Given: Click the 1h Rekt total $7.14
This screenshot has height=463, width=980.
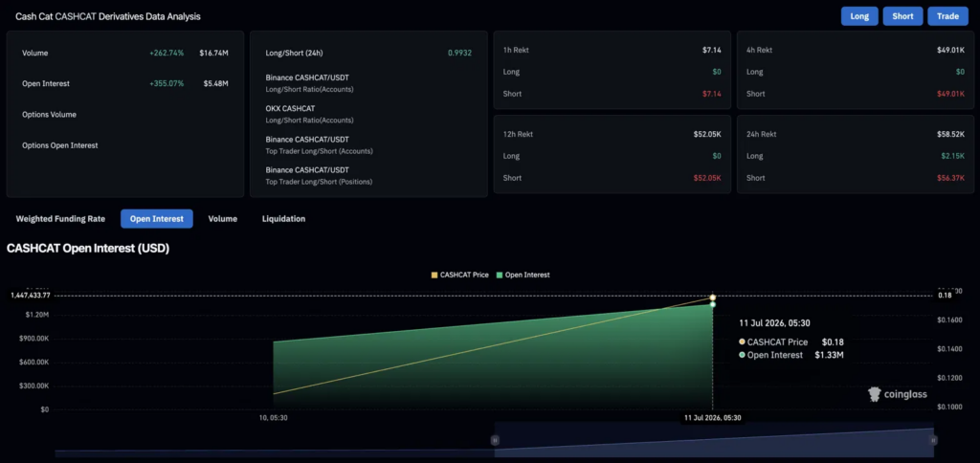Looking at the screenshot, I should [x=711, y=50].
